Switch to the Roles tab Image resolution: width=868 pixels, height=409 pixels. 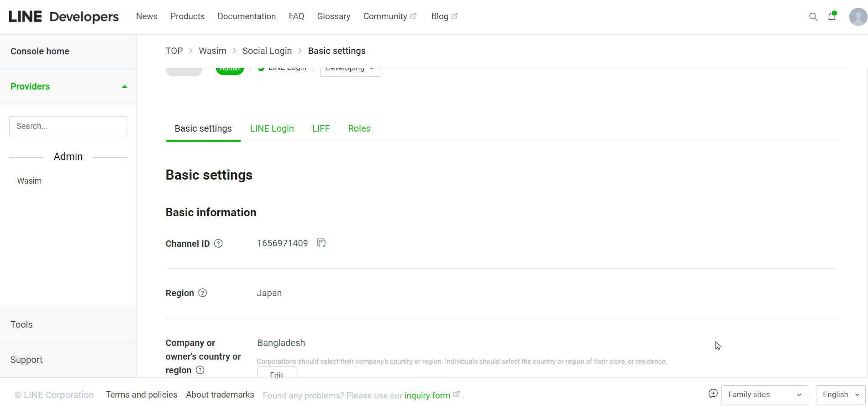[359, 129]
